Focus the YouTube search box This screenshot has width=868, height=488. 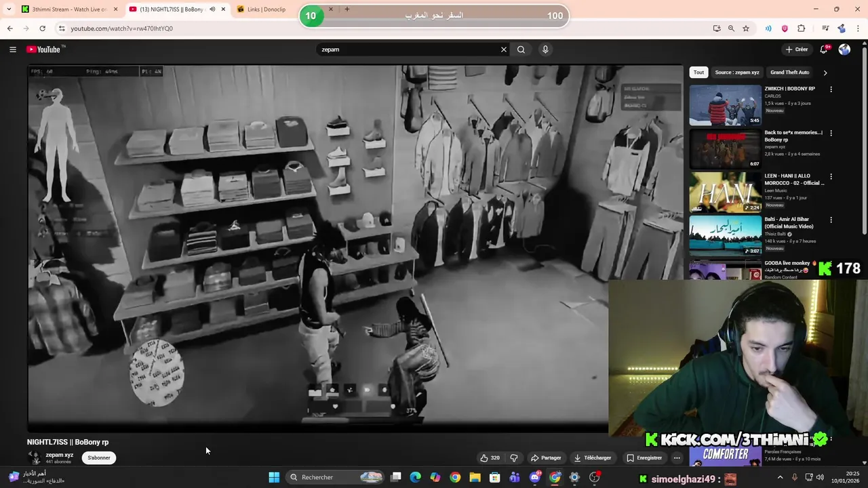coord(408,49)
